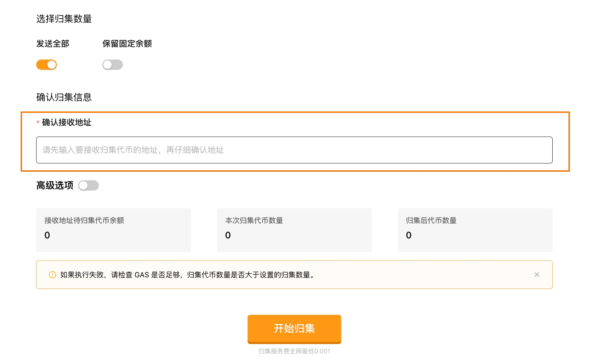The width and height of the screenshot is (595, 364).
Task: Click the red required asterisk
Action: coord(38,122)
